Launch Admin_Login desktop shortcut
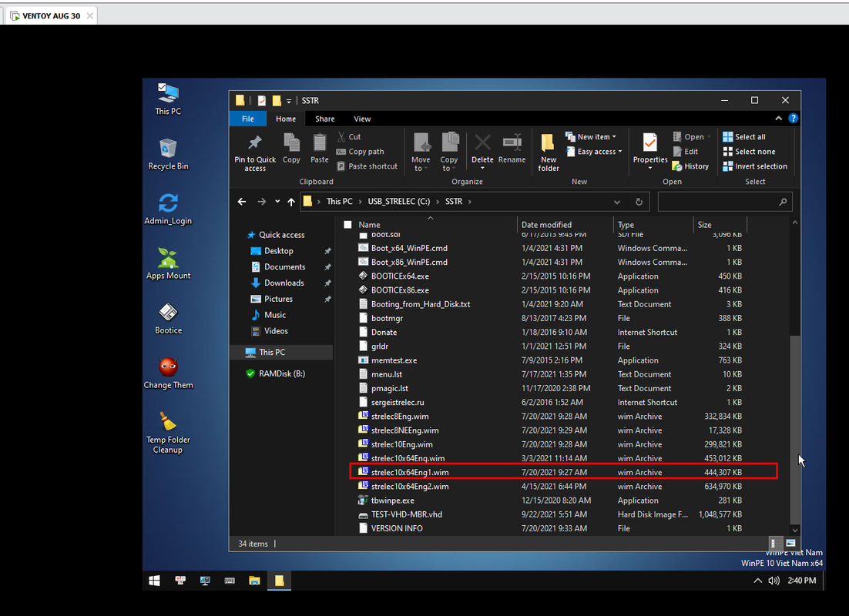The image size is (849, 616). click(x=168, y=209)
